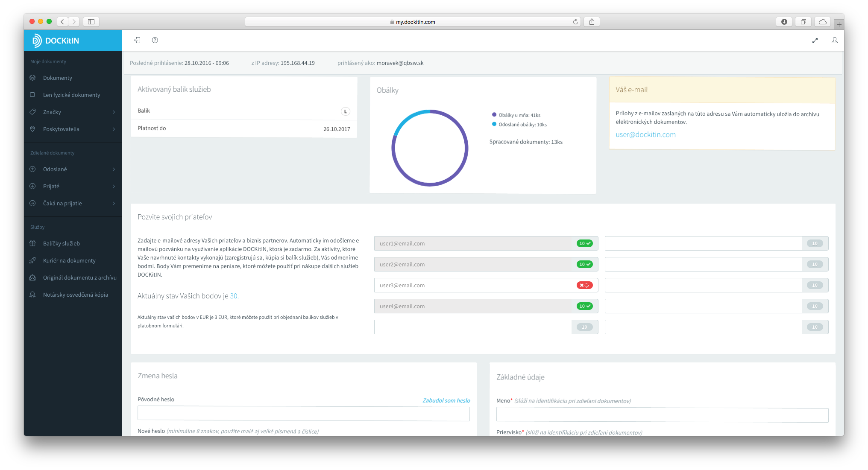Click the fullscreen expand arrows icon

[815, 41]
